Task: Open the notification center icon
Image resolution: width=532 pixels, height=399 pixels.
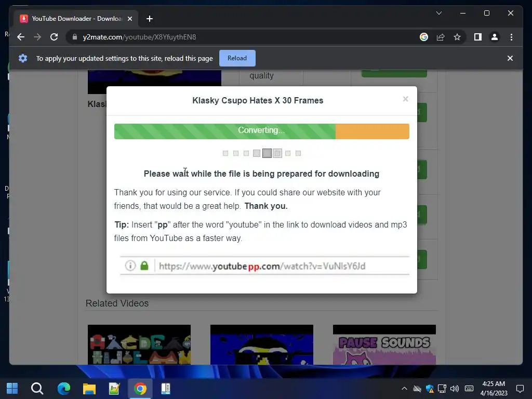Action: tap(520, 389)
